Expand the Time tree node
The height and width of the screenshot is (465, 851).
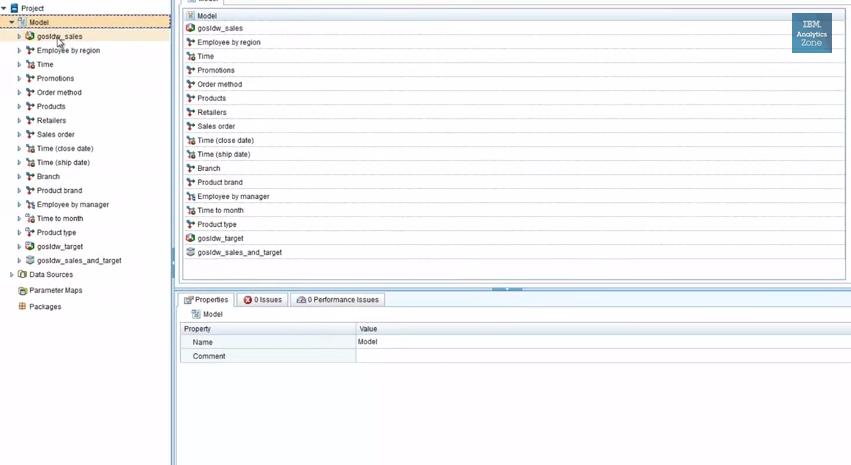[x=19, y=65]
